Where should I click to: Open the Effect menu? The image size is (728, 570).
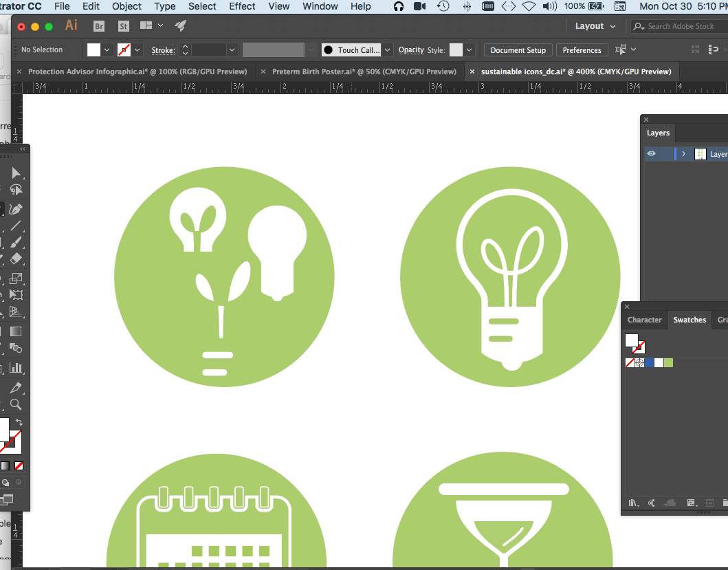[x=242, y=6]
